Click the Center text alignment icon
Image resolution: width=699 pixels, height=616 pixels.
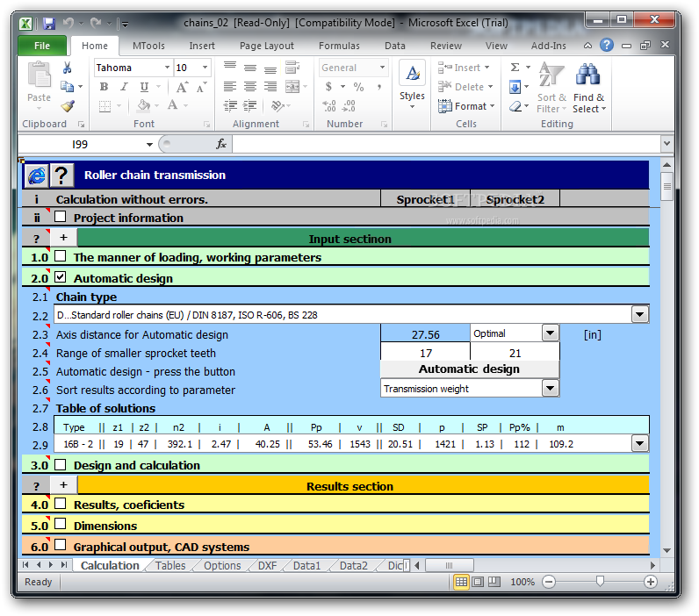coord(250,86)
